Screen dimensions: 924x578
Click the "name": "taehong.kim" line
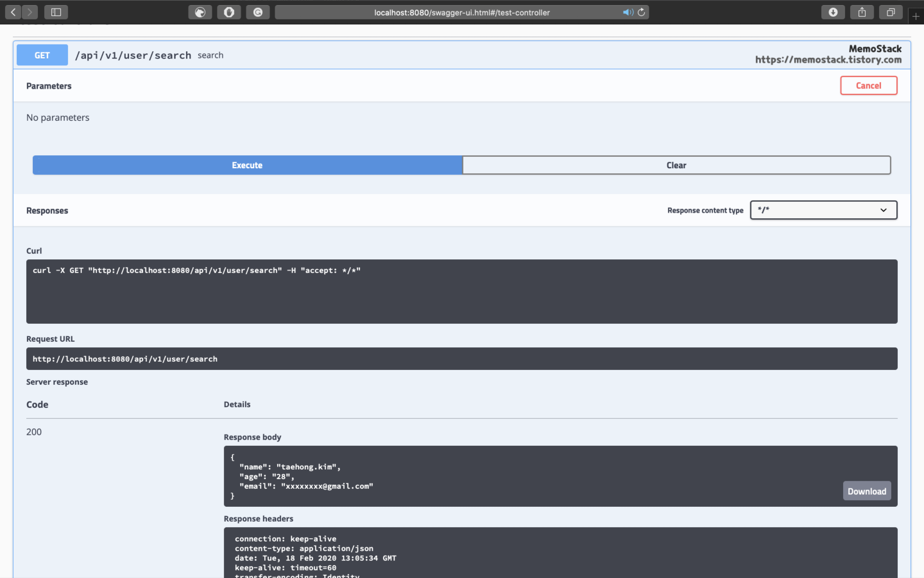click(290, 467)
